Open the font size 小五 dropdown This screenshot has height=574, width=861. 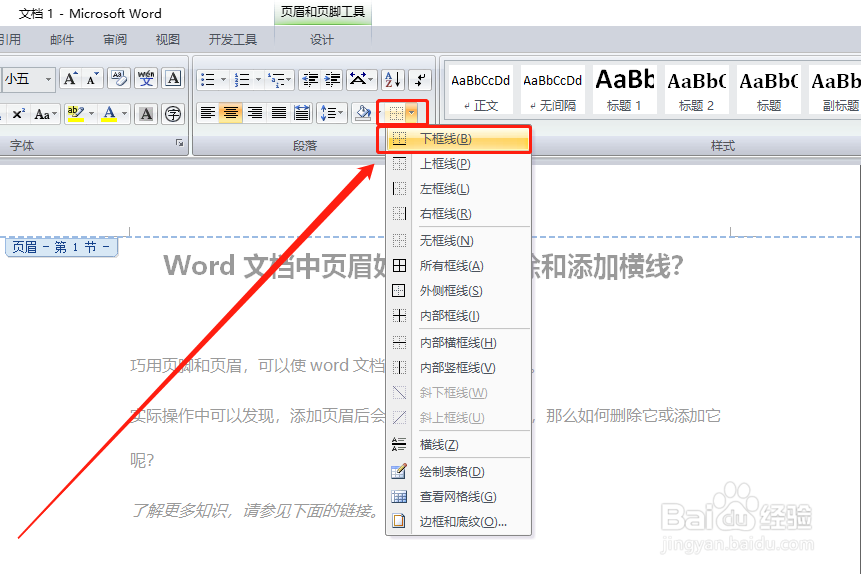pyautogui.click(x=48, y=80)
